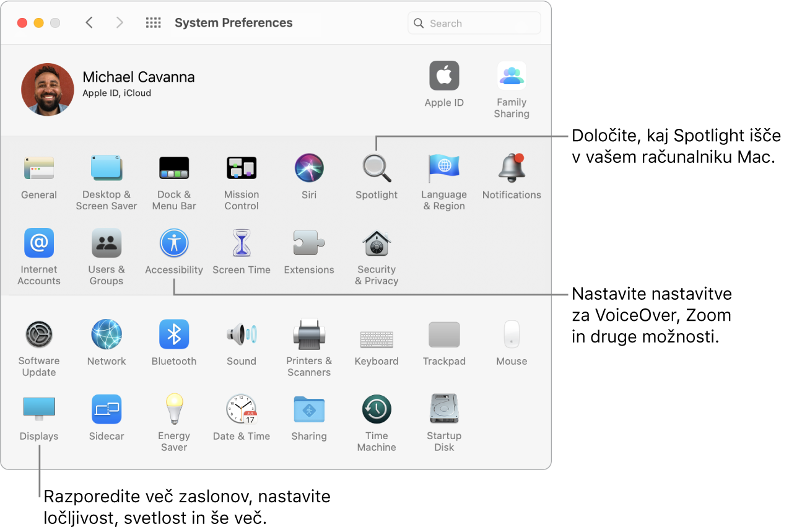Open Users & Groups preferences
Viewport: 789px width, 532px height.
(x=107, y=243)
